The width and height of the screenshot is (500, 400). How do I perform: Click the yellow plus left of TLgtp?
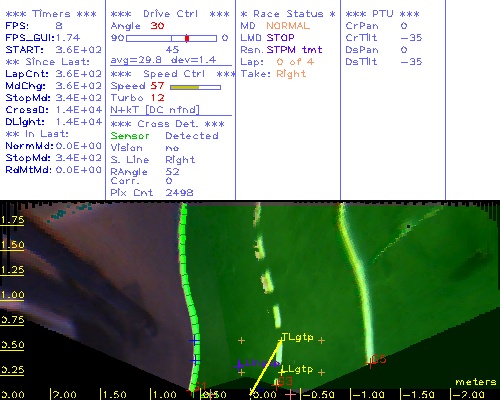pos(241,341)
